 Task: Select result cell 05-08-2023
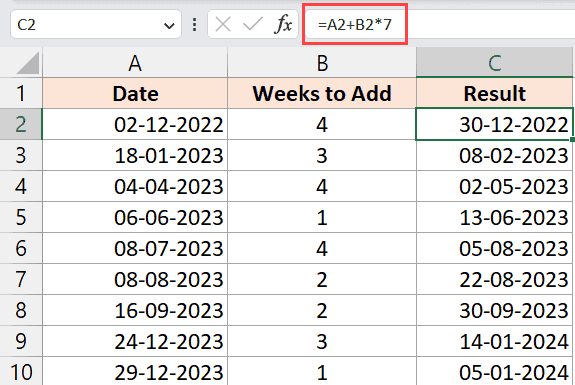(x=495, y=248)
